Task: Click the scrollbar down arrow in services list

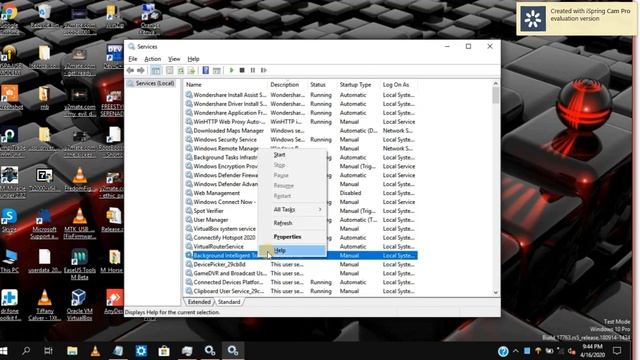Action: click(496, 293)
